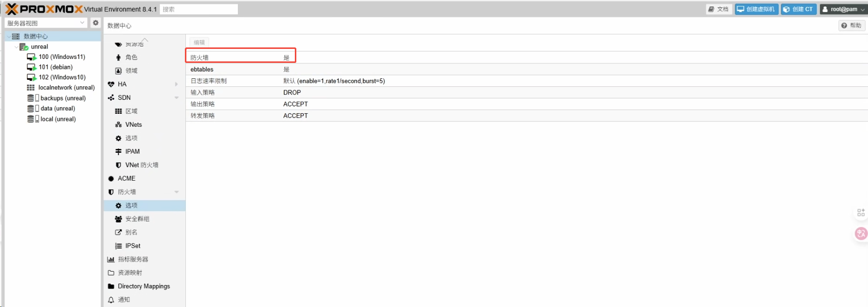Open 指标服务器 chart item
The width and height of the screenshot is (868, 307).
(x=132, y=260)
